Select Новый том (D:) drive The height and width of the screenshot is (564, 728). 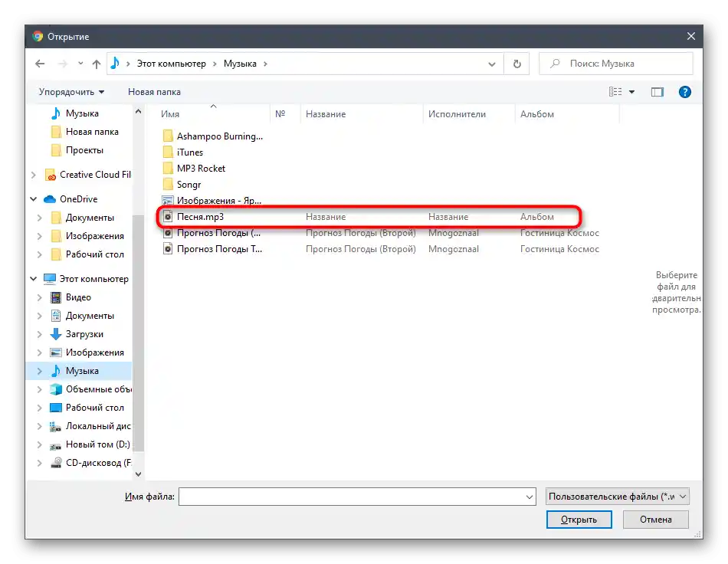click(90, 444)
